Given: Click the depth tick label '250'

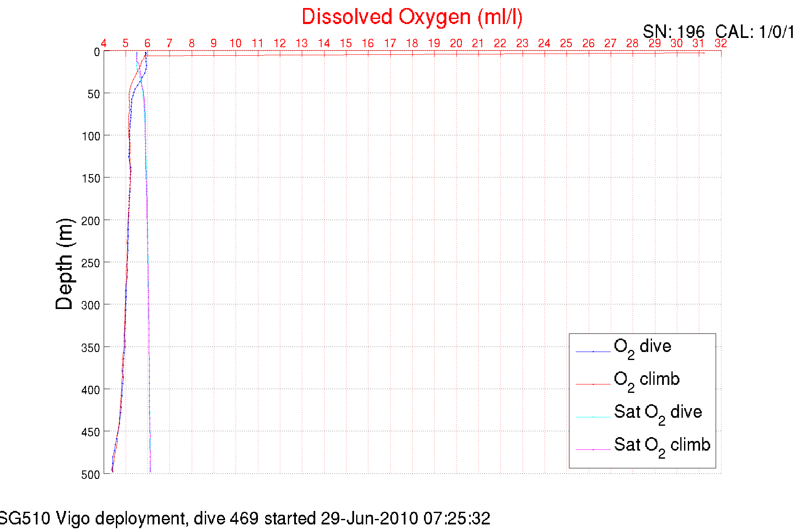Looking at the screenshot, I should (x=91, y=263).
